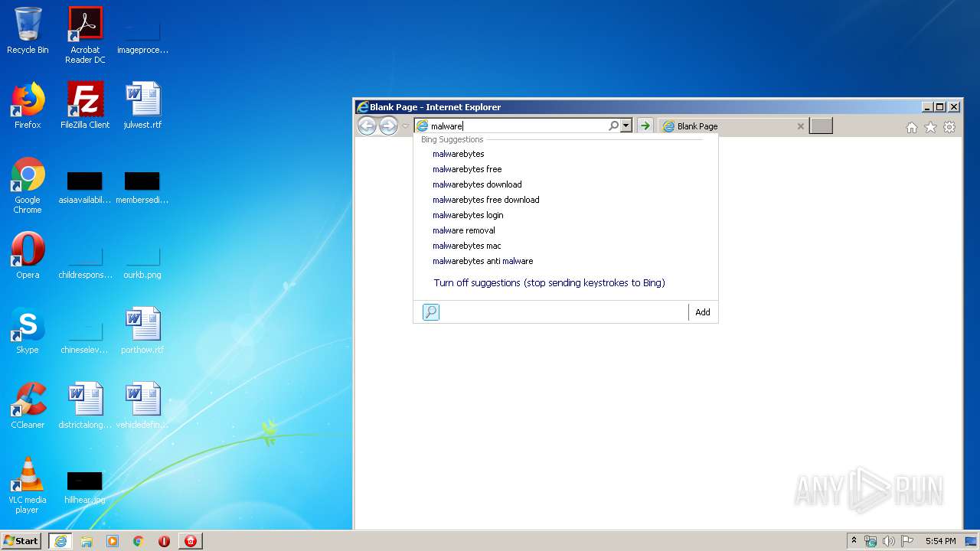Close the Blank Page tab

(801, 126)
